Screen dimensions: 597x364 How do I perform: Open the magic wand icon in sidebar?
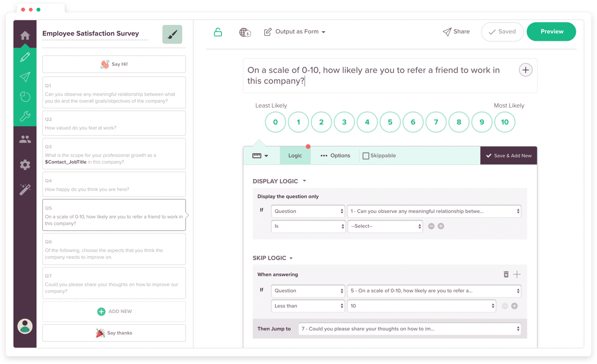(25, 189)
